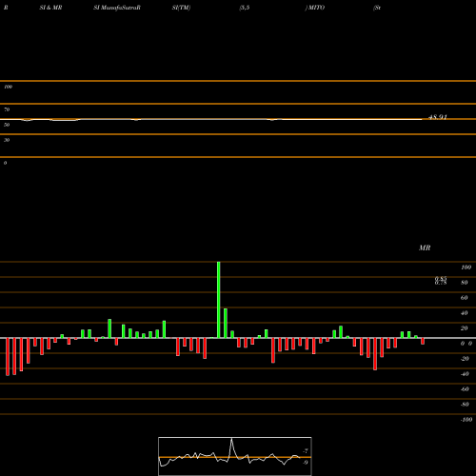Click the spike peak in mini chart
Viewport: 476px width, 476px height.
pos(231,440)
